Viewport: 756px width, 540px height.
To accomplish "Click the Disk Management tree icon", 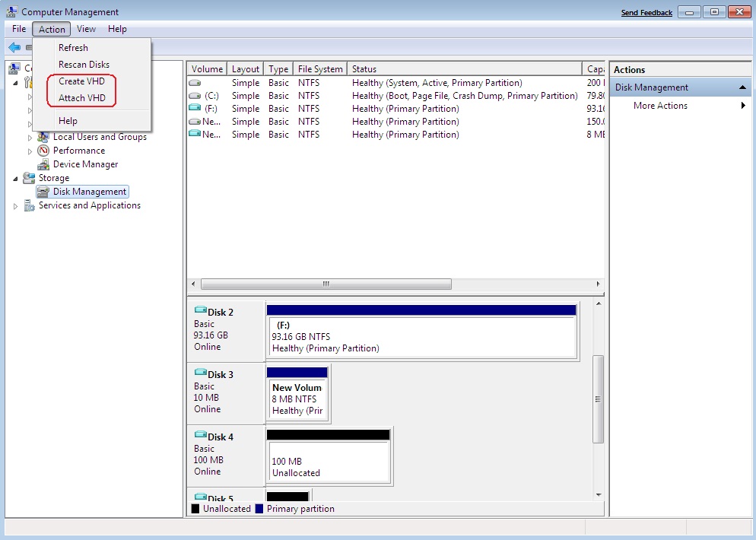I will click(43, 192).
